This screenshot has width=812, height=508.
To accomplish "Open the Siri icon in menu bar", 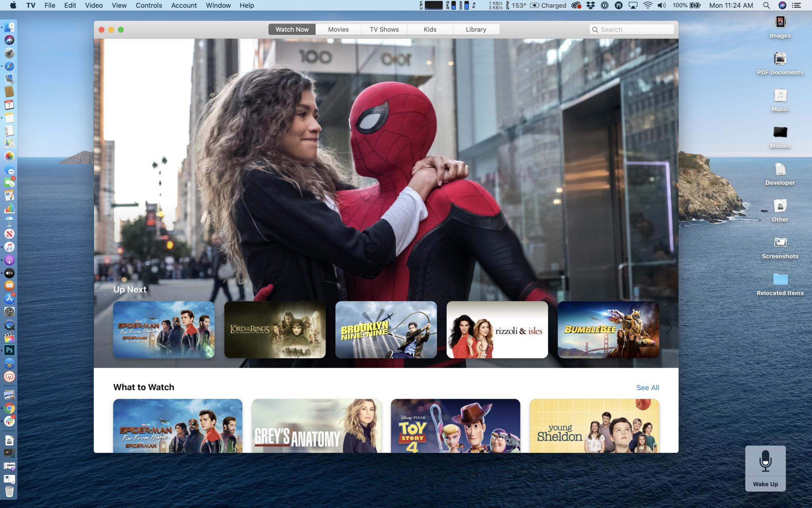I will pyautogui.click(x=782, y=6).
